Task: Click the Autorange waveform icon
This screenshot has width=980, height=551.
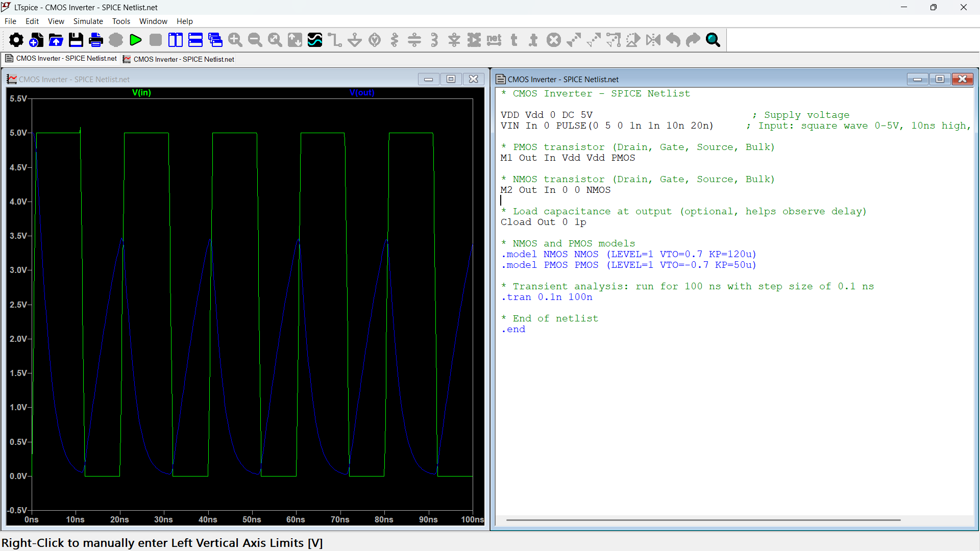Action: click(315, 40)
